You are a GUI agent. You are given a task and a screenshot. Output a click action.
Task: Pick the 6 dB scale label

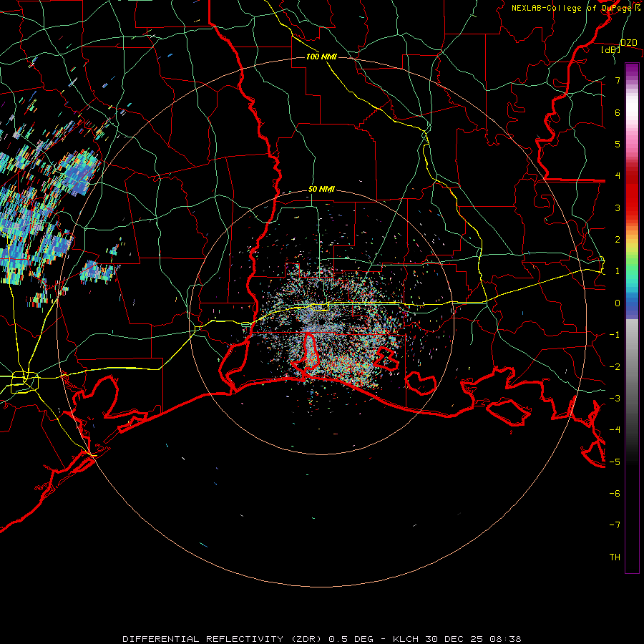pos(618,112)
